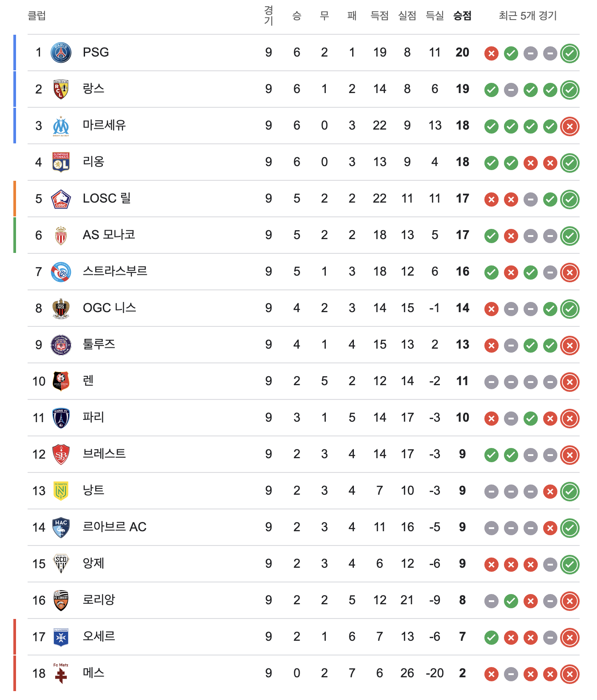Open the 랑스 team name link
Viewport: 597px width, 700px height.
tap(93, 89)
